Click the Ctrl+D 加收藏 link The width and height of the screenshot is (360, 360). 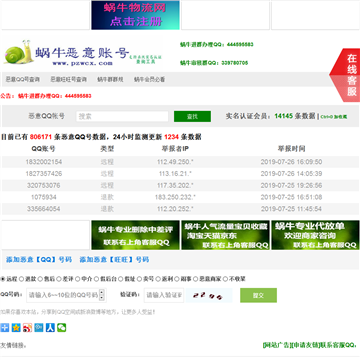pyautogui.click(x=334, y=117)
